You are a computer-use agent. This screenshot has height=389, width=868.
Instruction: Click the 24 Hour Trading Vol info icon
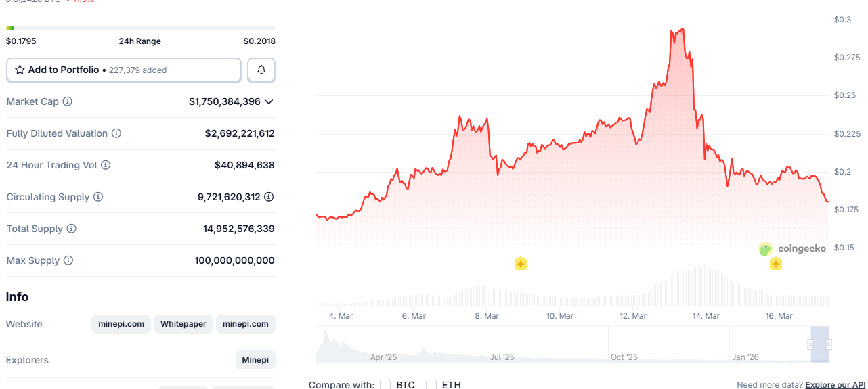[x=106, y=165]
